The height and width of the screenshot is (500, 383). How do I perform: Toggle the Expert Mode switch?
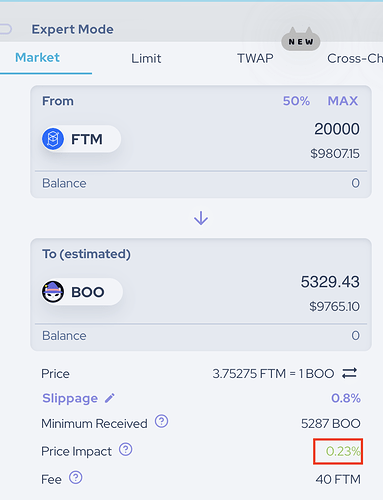[x=5, y=29]
